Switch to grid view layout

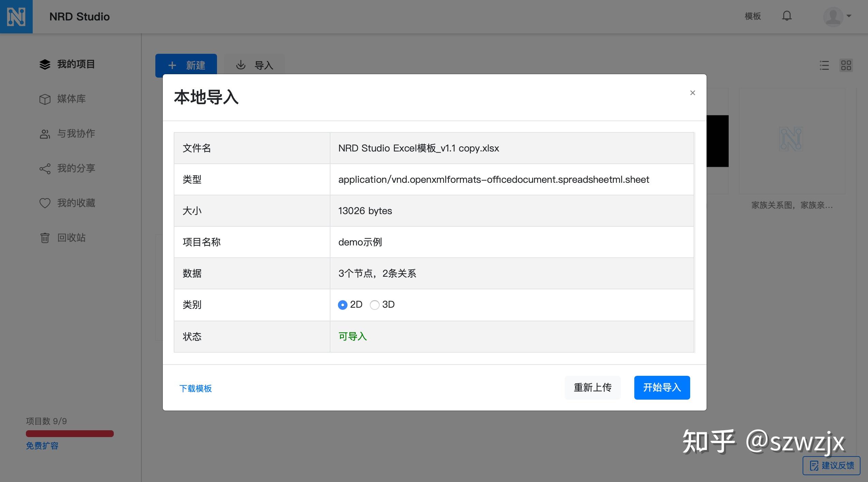(x=847, y=65)
